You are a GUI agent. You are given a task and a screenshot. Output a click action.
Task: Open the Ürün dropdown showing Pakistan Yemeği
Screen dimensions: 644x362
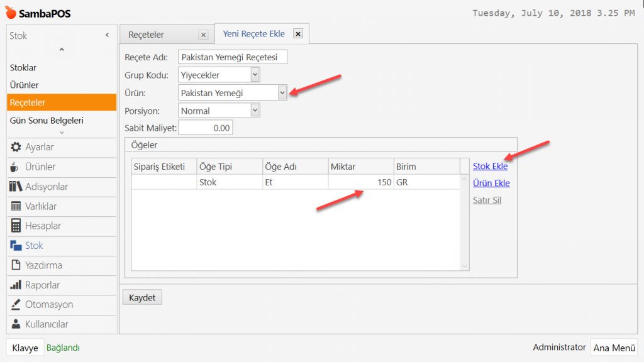pyautogui.click(x=282, y=92)
